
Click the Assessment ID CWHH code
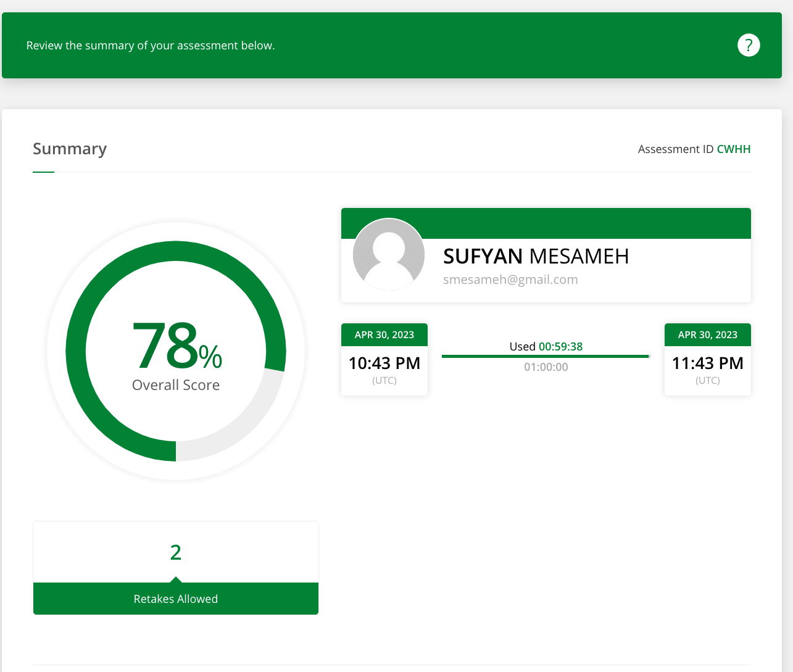(x=733, y=149)
